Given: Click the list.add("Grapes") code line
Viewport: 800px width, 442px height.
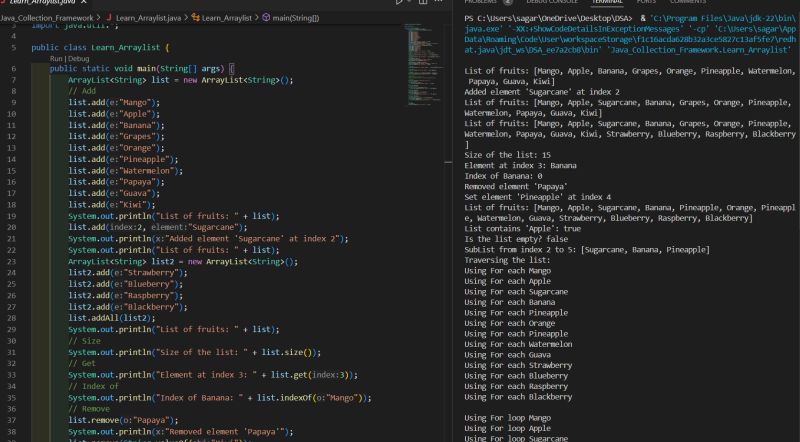Looking at the screenshot, I should point(116,136).
